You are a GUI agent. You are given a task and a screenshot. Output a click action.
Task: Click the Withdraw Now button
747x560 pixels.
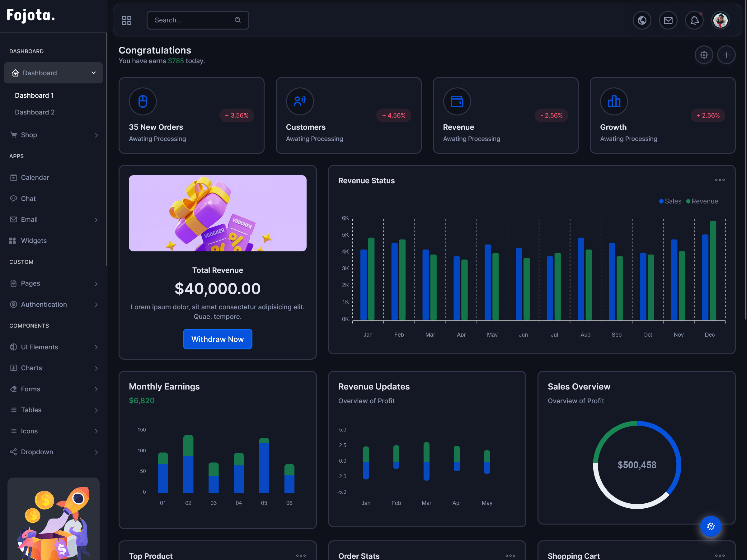click(x=218, y=339)
